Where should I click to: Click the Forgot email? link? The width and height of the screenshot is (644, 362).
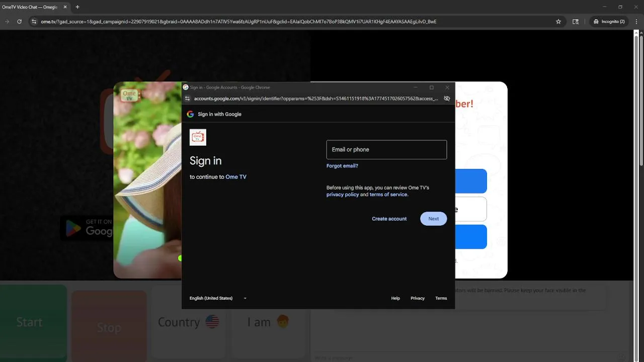pos(342,166)
